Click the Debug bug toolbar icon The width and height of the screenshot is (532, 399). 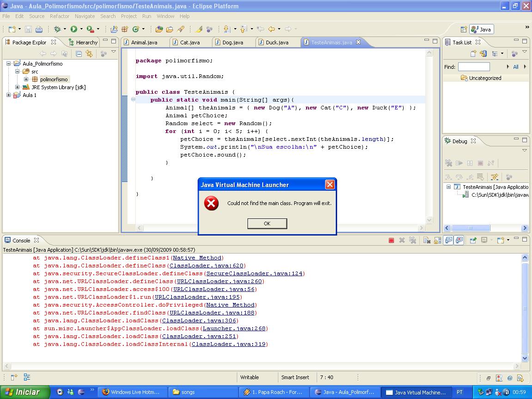(57, 29)
